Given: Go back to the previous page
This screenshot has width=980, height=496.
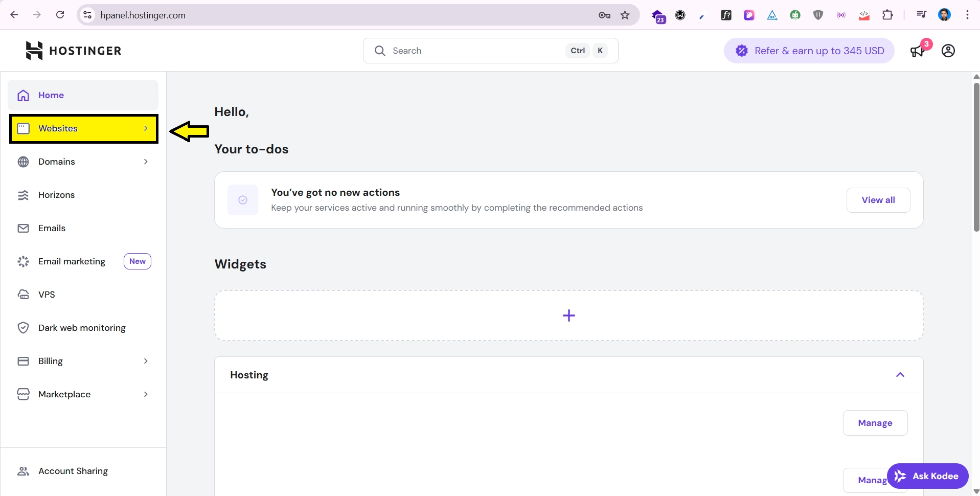Looking at the screenshot, I should coord(14,15).
